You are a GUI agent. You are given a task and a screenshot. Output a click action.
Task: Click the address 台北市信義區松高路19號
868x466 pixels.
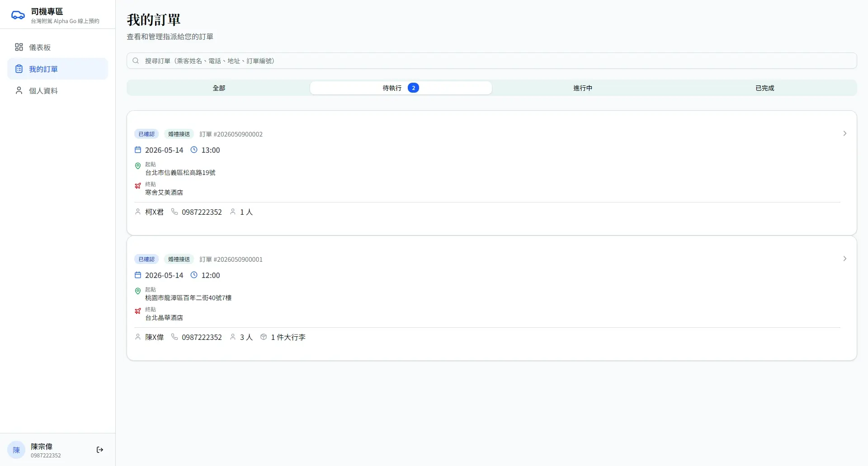180,173
